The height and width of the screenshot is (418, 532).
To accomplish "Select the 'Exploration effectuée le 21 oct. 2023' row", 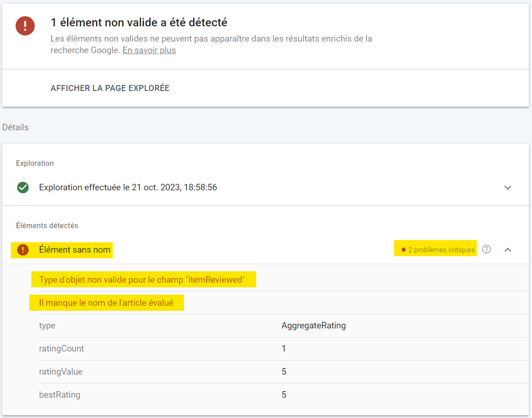I will tap(128, 188).
